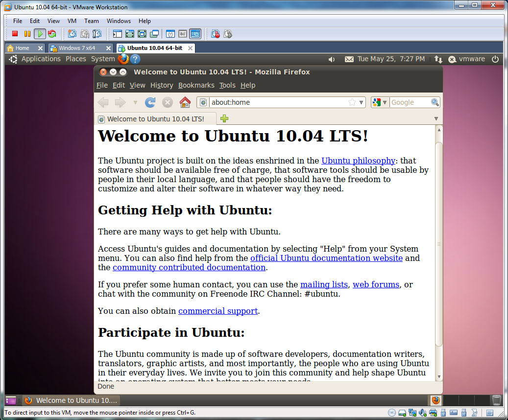This screenshot has height=420, width=508.
Task: Suspend the running virtual machine
Action: (x=27, y=34)
